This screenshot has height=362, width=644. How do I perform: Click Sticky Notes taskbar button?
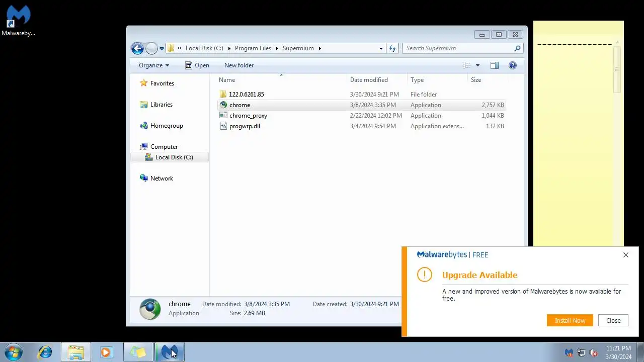click(x=138, y=352)
